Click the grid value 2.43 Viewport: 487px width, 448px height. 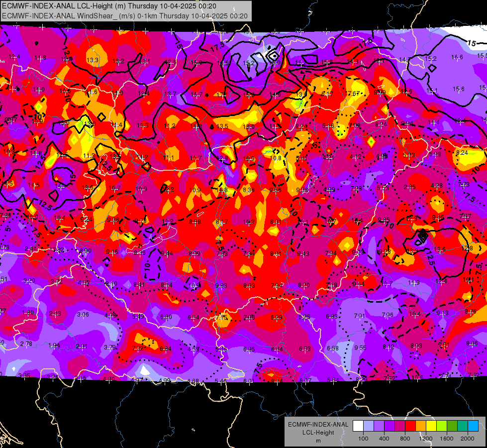coord(55,314)
